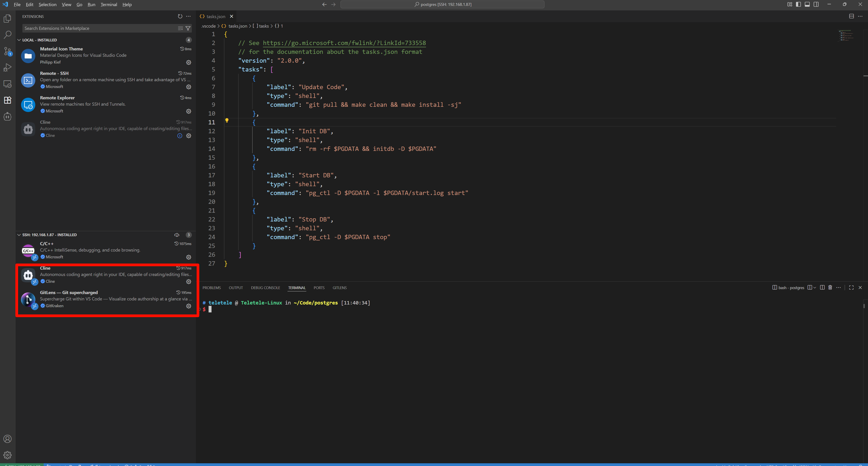This screenshot has width=868, height=466.
Task: Click the tasks breadcrumb segment
Action: (x=264, y=26)
